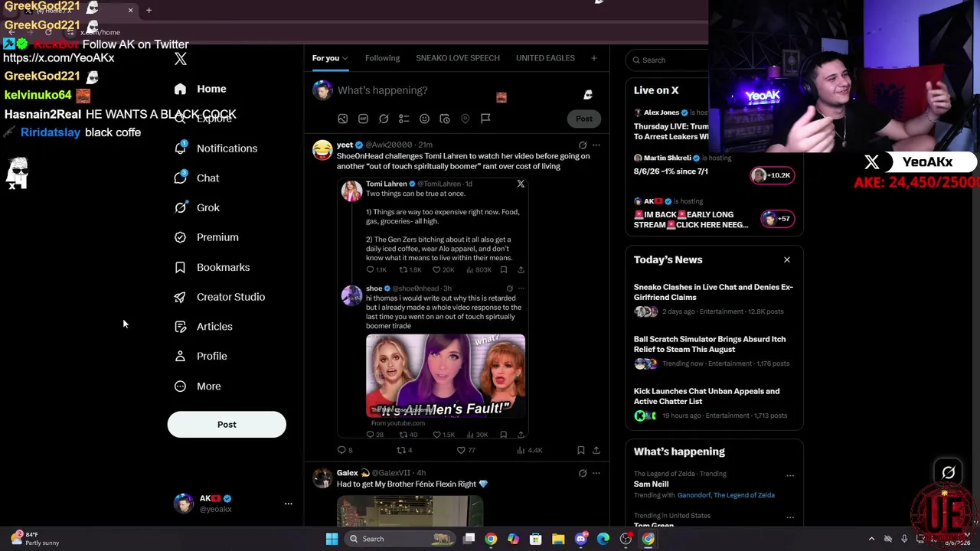The width and height of the screenshot is (980, 551).
Task: Open the Sam Neill trending topic
Action: click(651, 484)
